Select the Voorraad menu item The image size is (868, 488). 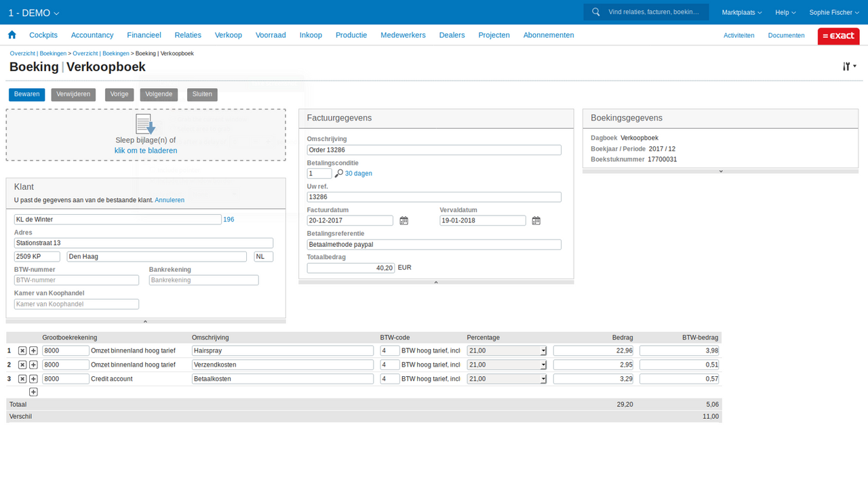(x=271, y=35)
